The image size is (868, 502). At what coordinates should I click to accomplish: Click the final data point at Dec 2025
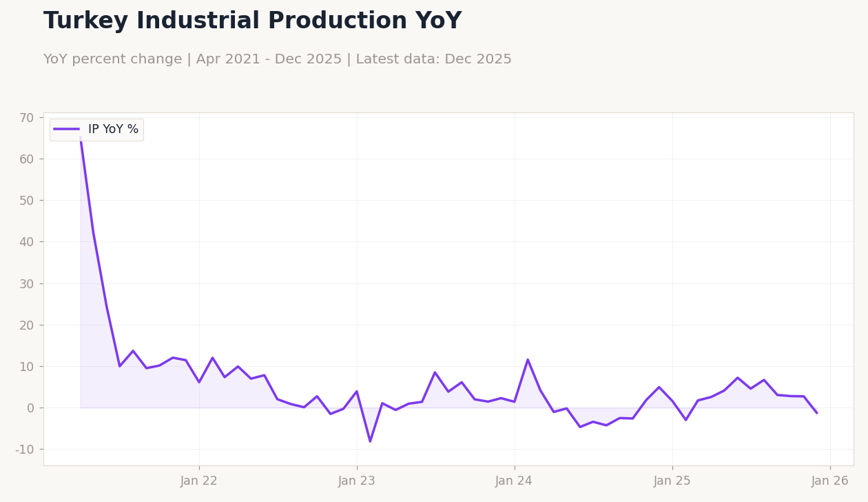coord(817,413)
